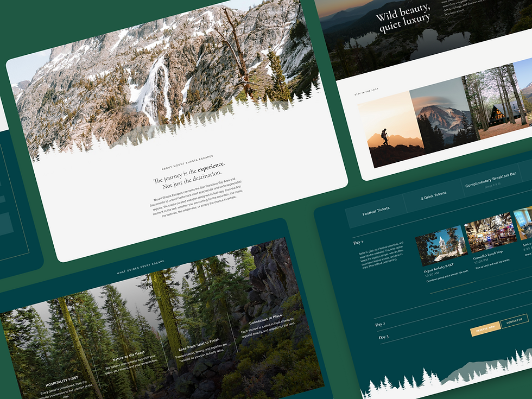The image size is (532, 399).
Task: Click the Reserve Now button
Action: (x=485, y=329)
